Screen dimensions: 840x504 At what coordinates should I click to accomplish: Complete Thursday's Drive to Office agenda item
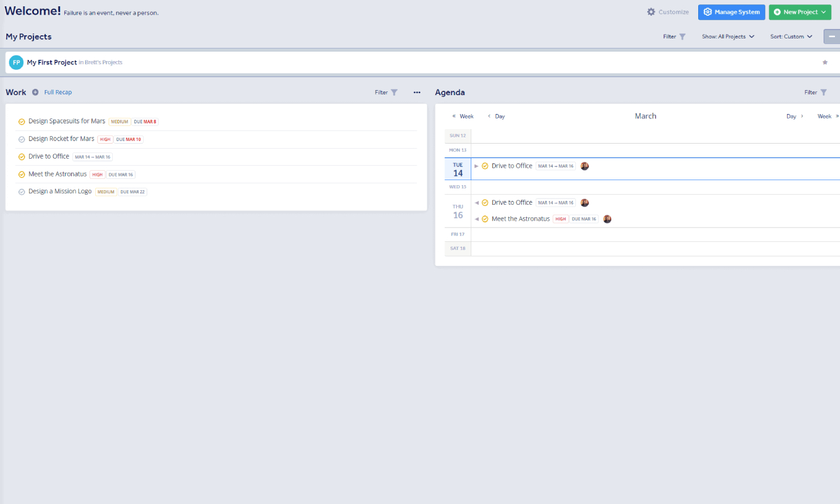[x=485, y=203]
